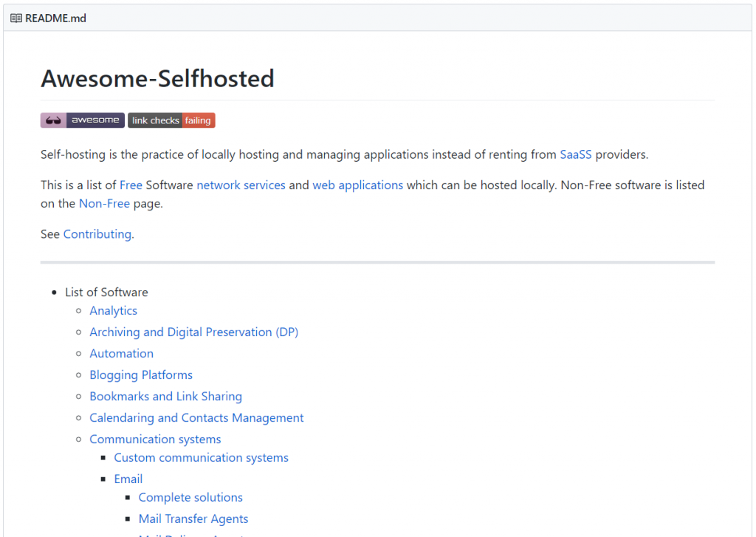
Task: Click the awesome badge with sunglasses
Action: 82,120
